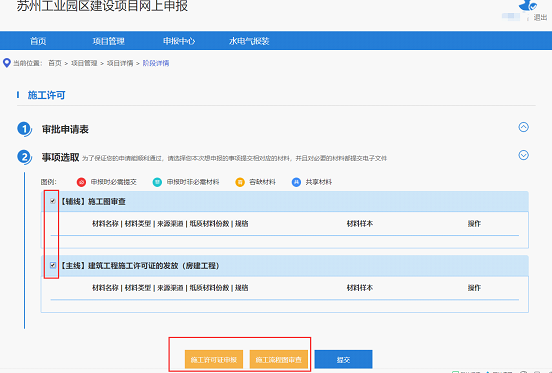552x373 pixels.
Task: Click the red required-material legend icon
Action: pyautogui.click(x=81, y=182)
